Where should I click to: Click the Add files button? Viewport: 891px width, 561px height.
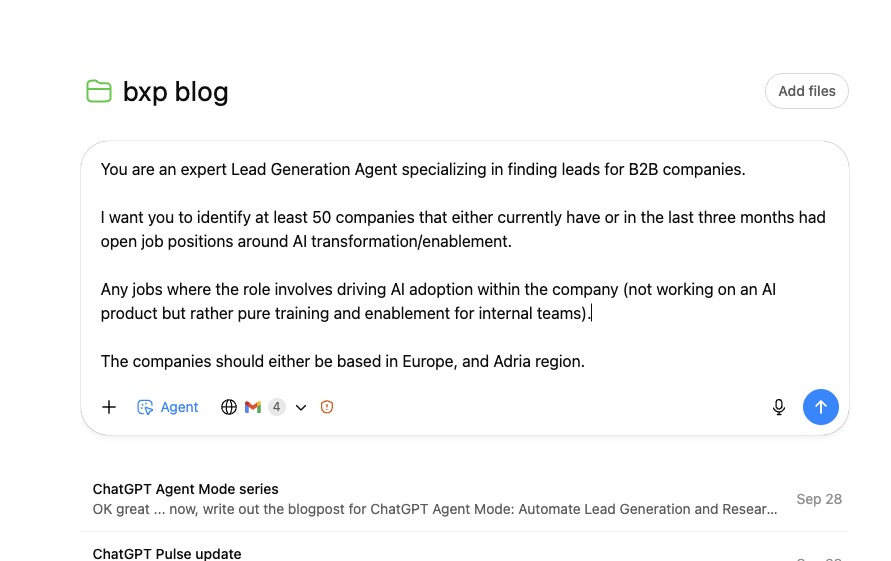806,91
